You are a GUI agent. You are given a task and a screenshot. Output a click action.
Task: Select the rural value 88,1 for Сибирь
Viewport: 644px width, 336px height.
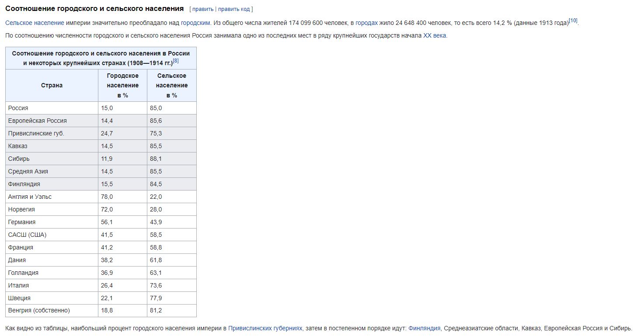[x=156, y=159]
